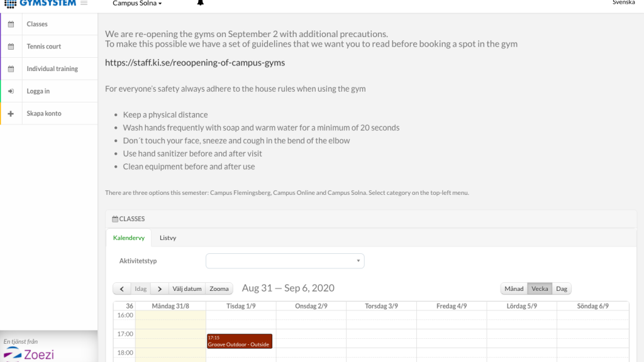Image resolution: width=644 pixels, height=362 pixels.
Task: Click the Tisdag 1/9 column header
Action: pyautogui.click(x=241, y=306)
